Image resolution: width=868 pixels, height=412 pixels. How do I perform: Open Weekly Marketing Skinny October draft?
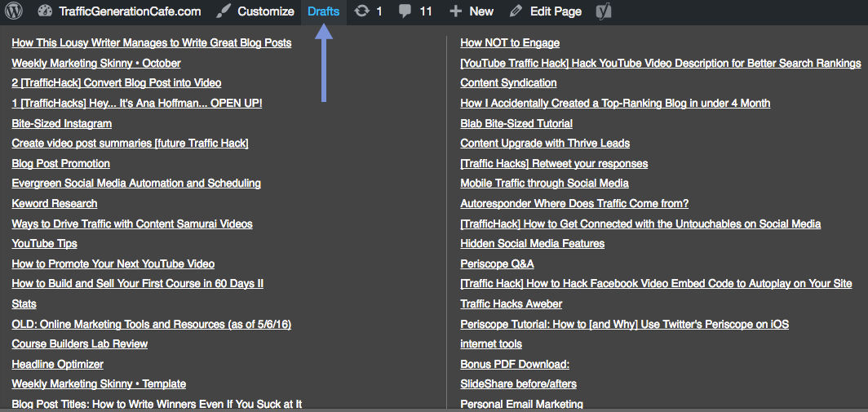96,63
